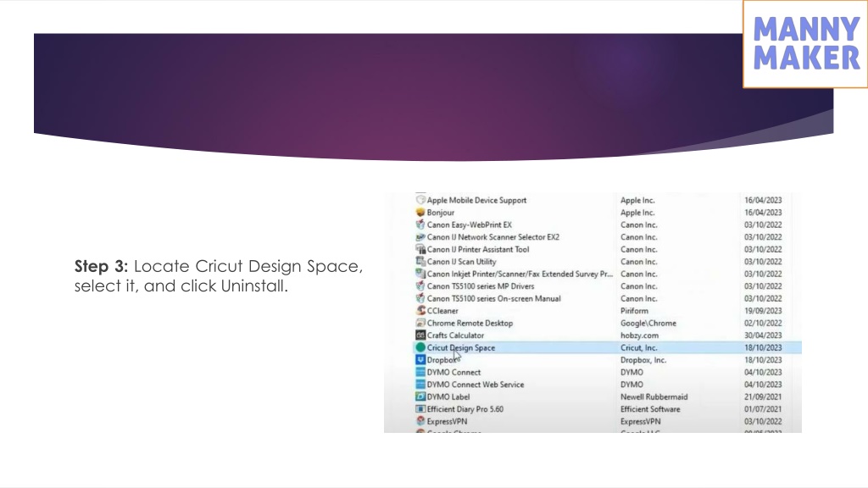This screenshot has height=488, width=868.
Task: Click the Cricut, Inc. publisher cell
Action: [x=638, y=347]
